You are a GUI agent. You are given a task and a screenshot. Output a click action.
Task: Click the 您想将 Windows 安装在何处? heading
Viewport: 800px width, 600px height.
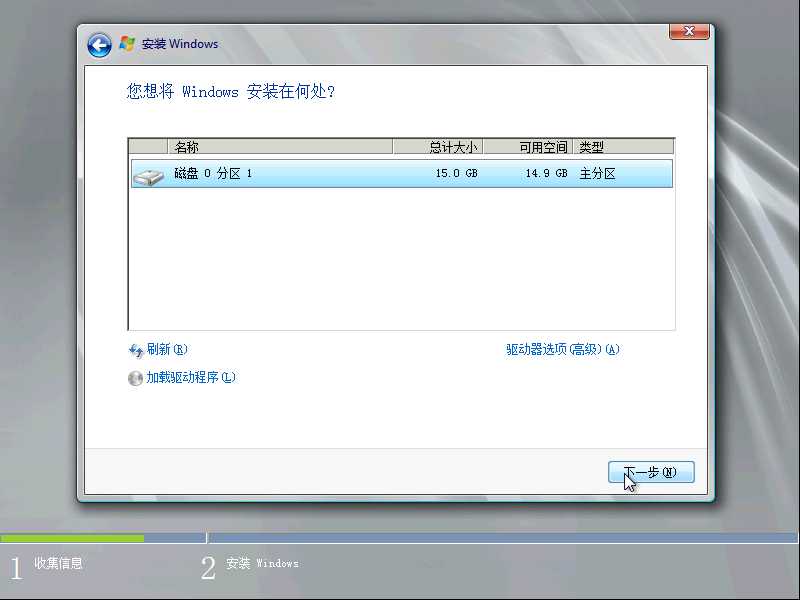(231, 91)
